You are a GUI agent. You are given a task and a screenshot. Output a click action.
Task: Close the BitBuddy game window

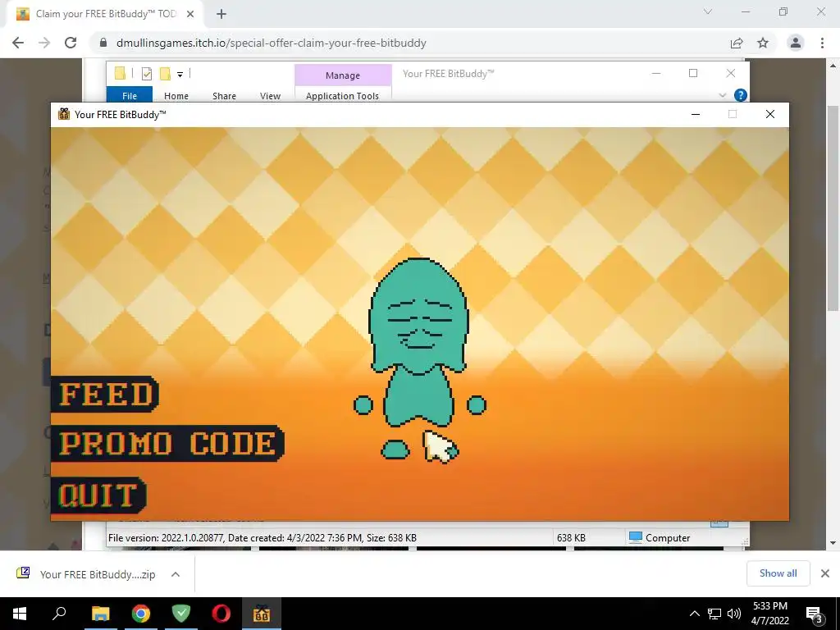coord(769,114)
